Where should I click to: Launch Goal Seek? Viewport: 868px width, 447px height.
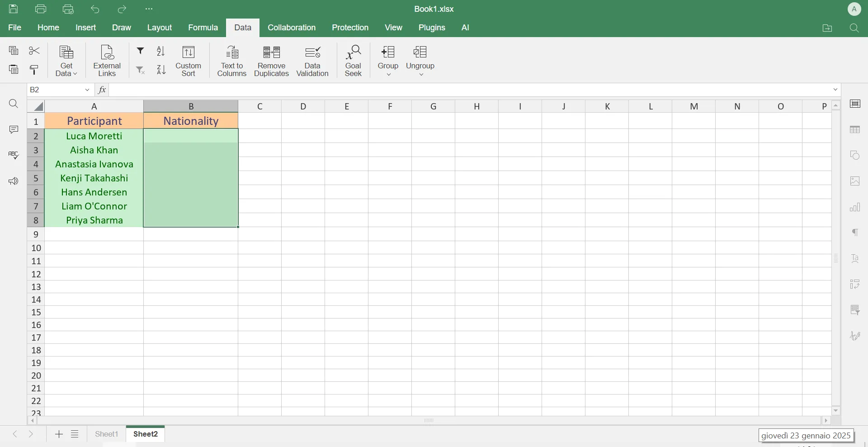(x=354, y=60)
